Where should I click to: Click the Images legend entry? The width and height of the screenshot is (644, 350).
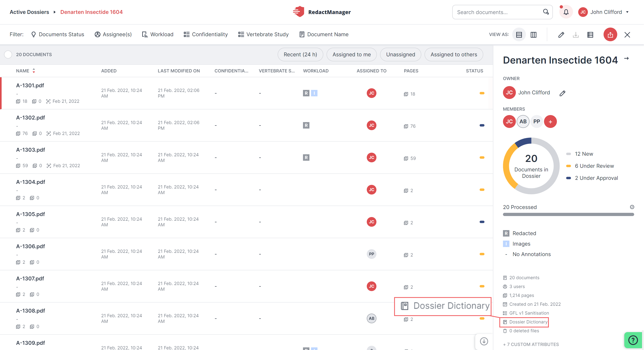tap(516, 244)
